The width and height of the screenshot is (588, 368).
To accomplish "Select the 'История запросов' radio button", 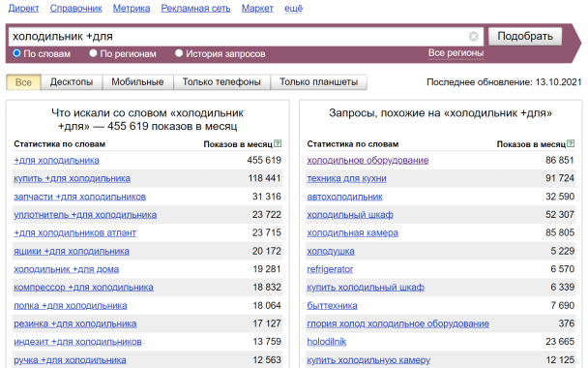I will point(179,53).
